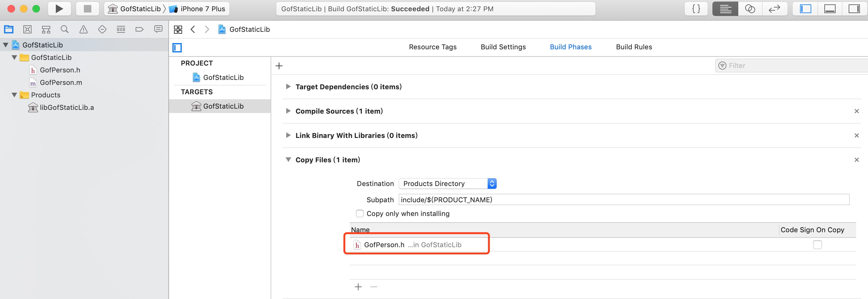Image resolution: width=868 pixels, height=299 pixels.
Task: Delete the Link Binary With Libraries phase
Action: click(856, 135)
